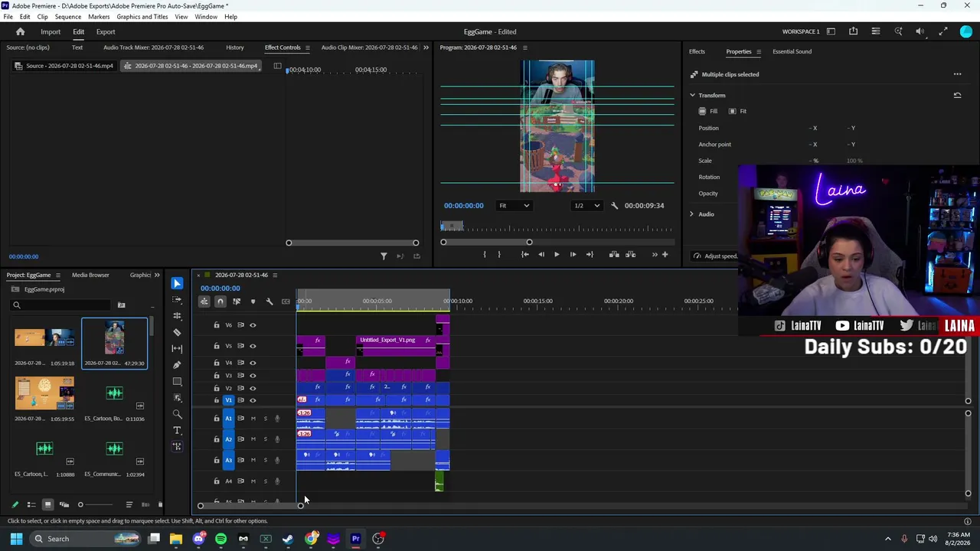The height and width of the screenshot is (551, 980).
Task: Select the Type tool
Action: [177, 430]
